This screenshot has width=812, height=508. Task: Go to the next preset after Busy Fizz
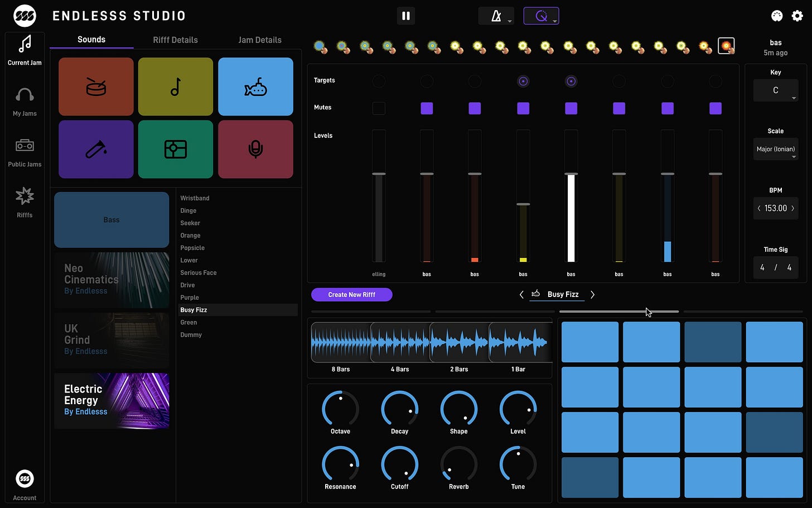[x=592, y=295]
